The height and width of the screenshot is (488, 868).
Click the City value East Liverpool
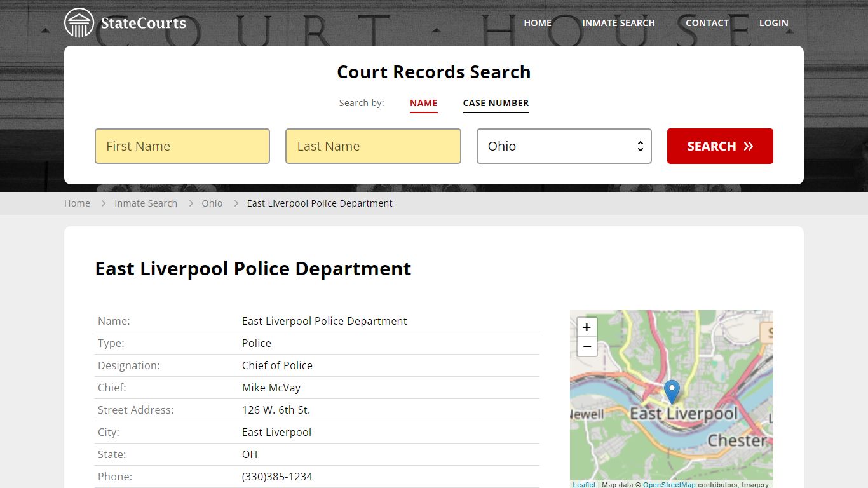tap(276, 432)
